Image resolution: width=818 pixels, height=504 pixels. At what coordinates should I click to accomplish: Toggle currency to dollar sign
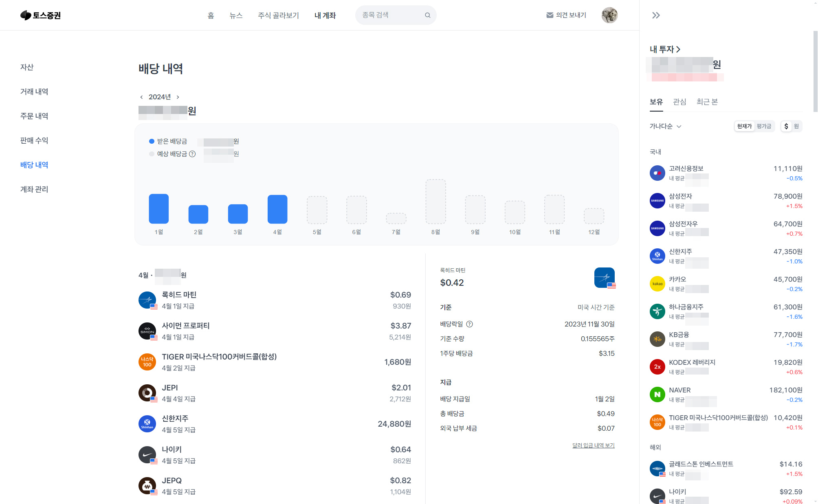click(786, 126)
